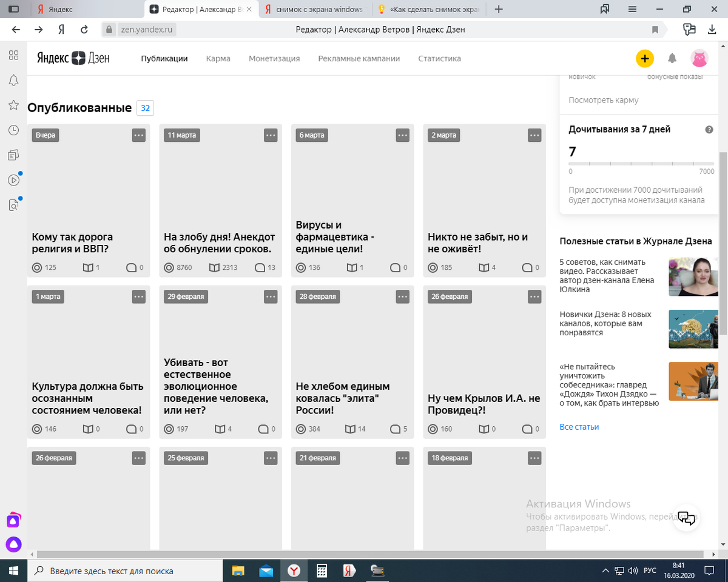Open the Mail app in the taskbar
The width and height of the screenshot is (728, 582).
click(266, 570)
